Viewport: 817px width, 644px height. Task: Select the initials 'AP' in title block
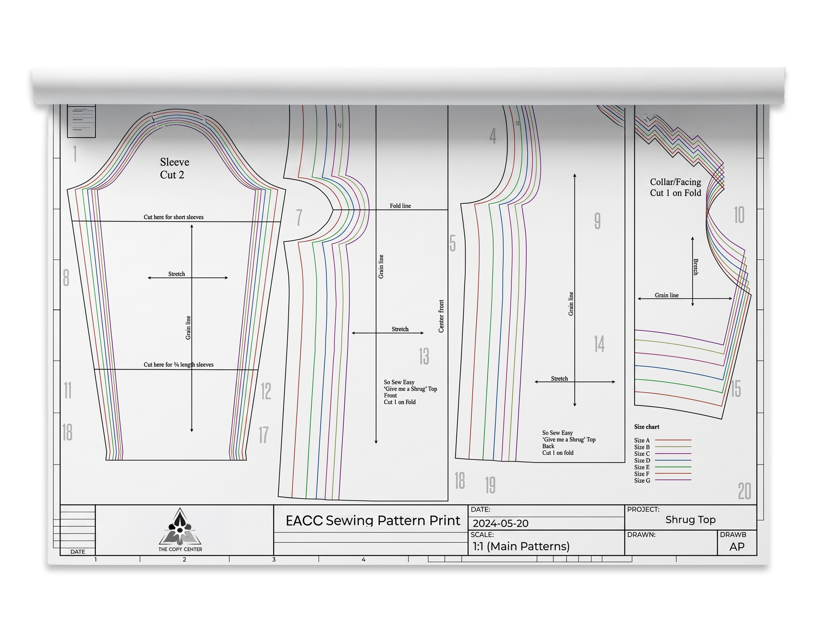click(x=737, y=547)
